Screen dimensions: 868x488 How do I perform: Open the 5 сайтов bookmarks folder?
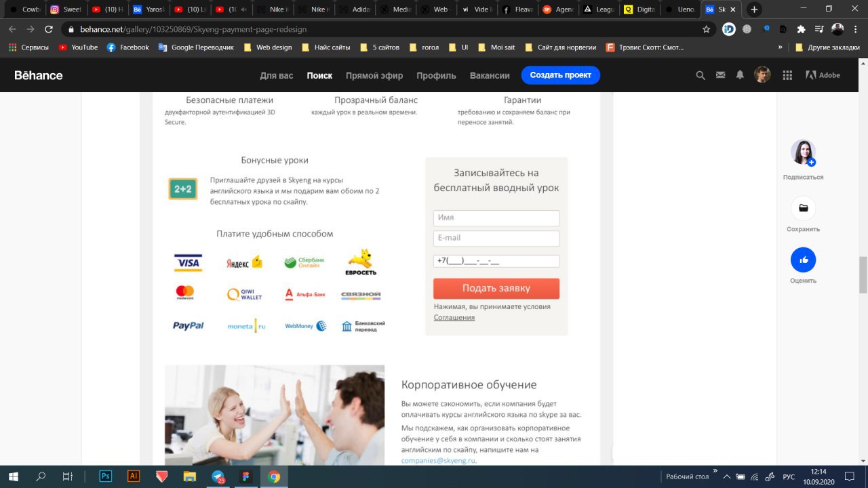(379, 47)
